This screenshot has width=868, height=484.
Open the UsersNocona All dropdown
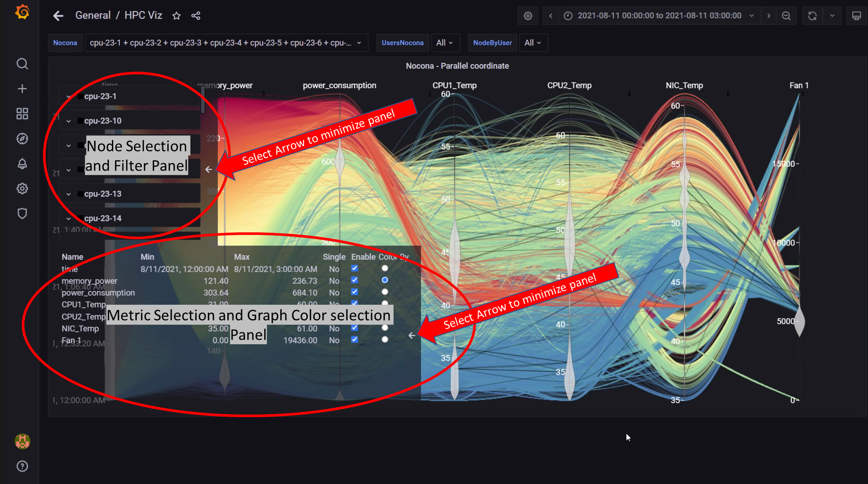coord(445,43)
